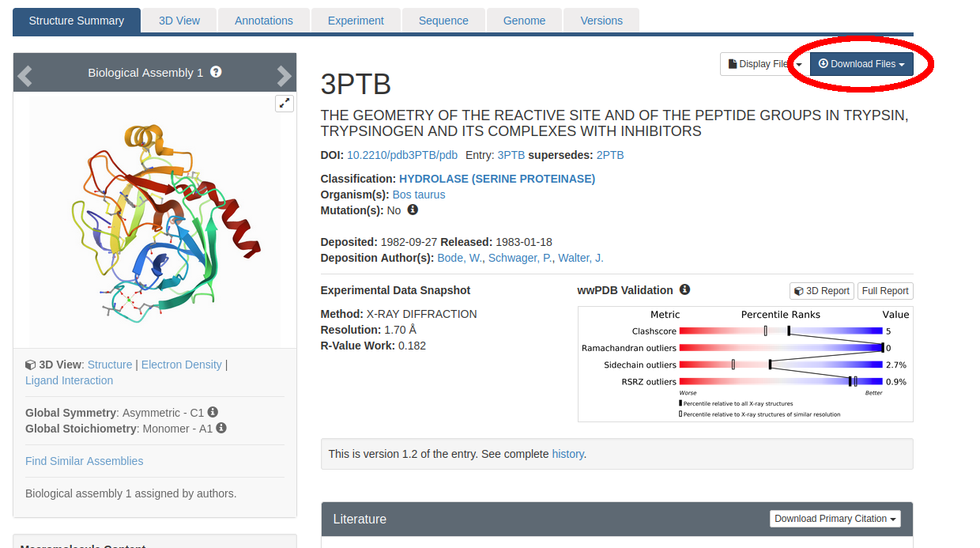
Task: Go to the Genome tab
Action: 525,21
